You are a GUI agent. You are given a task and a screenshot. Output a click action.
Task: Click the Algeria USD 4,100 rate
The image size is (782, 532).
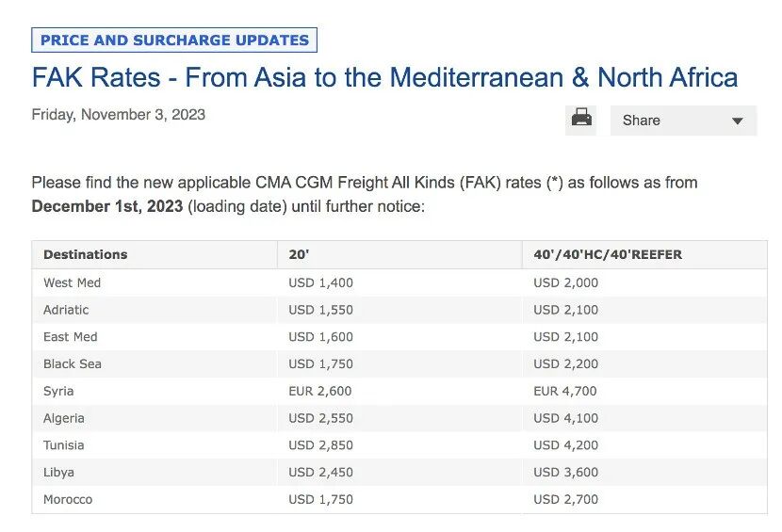[565, 418]
